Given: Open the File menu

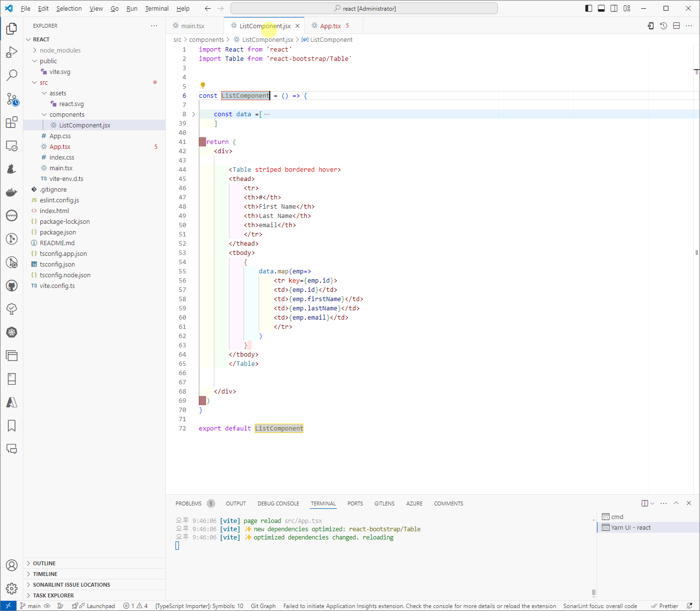Looking at the screenshot, I should pos(26,8).
